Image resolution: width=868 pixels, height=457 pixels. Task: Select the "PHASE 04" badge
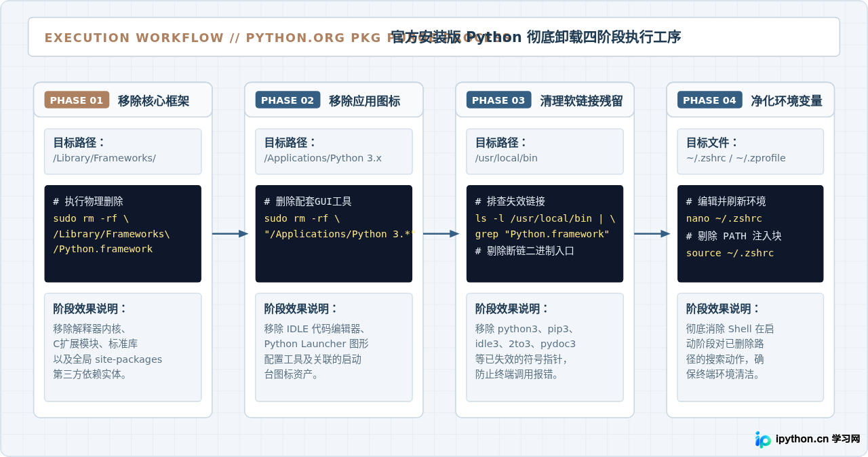[x=709, y=100]
